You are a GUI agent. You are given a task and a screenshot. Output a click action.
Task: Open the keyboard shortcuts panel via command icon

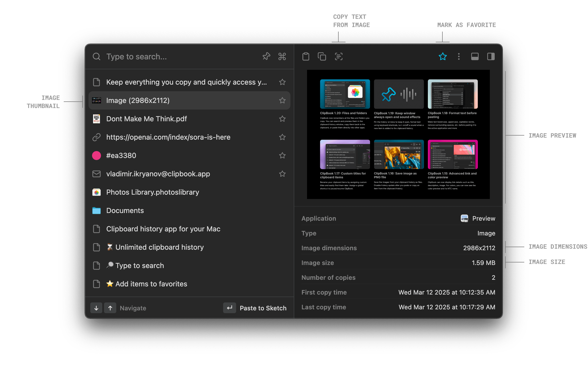[x=282, y=56]
